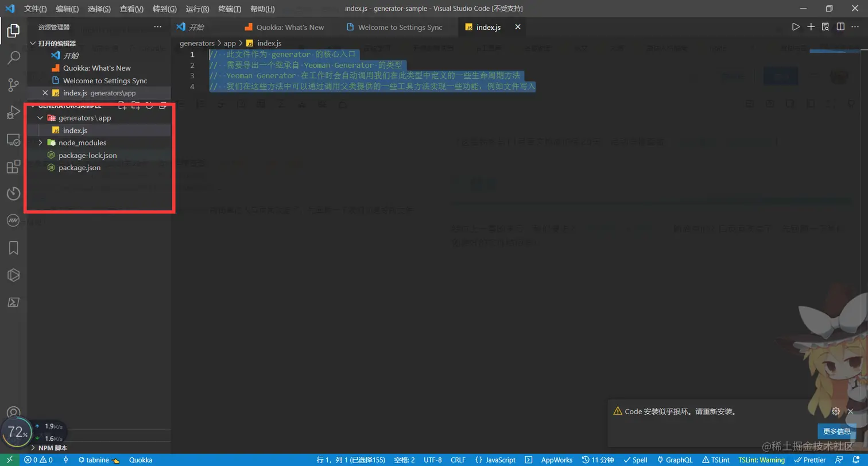Click TSLint: Warning in status bar

pyautogui.click(x=762, y=460)
